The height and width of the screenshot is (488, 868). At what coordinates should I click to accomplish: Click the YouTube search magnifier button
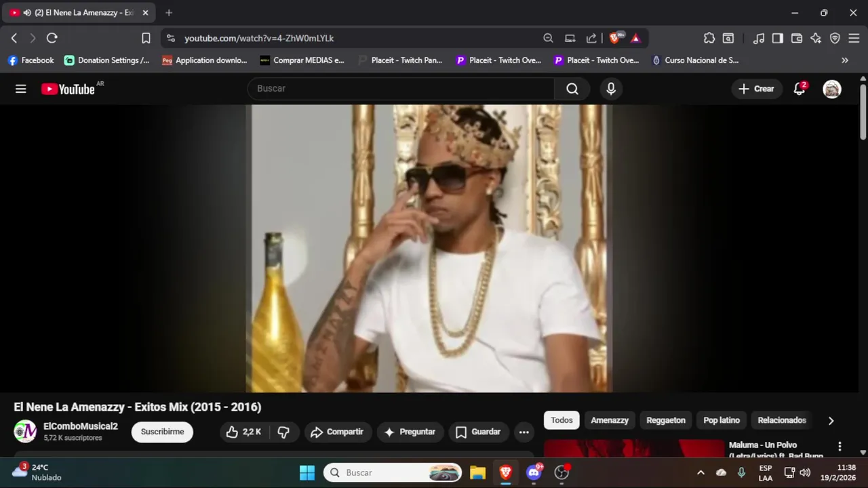572,89
